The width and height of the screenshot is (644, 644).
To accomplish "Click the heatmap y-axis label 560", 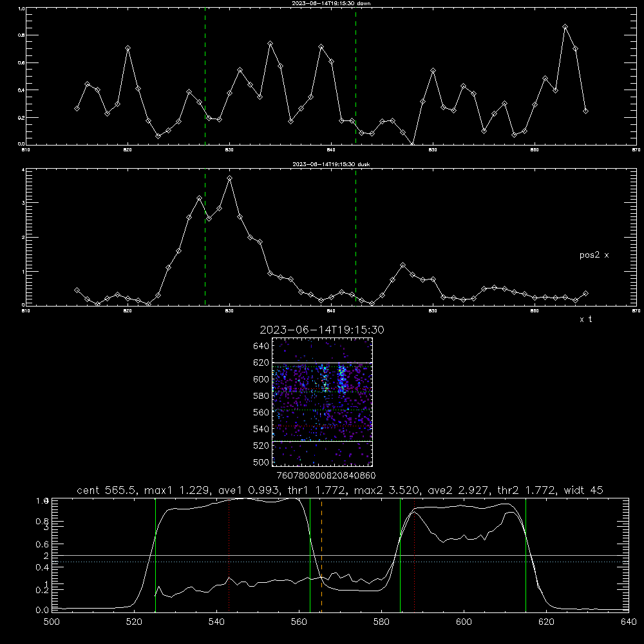I will coord(261,412).
